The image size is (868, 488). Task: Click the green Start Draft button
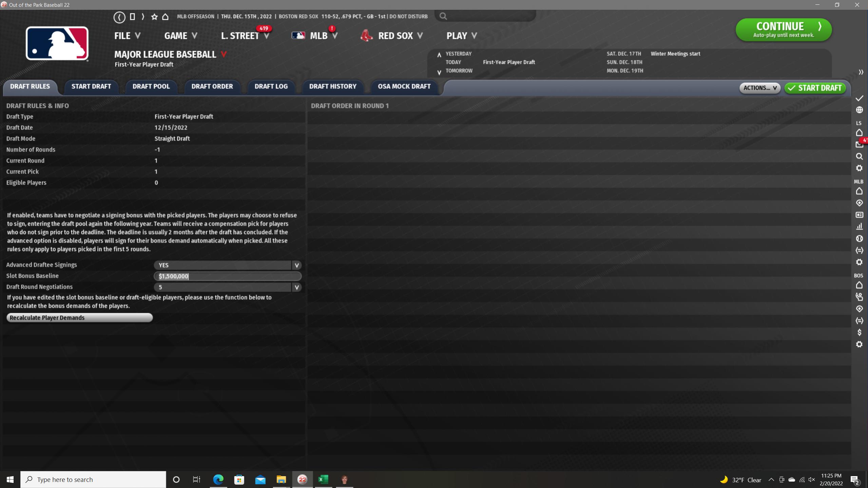[x=815, y=88]
